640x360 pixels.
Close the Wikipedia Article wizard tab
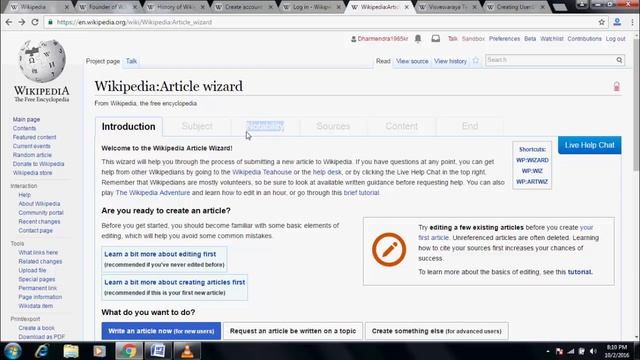407,7
